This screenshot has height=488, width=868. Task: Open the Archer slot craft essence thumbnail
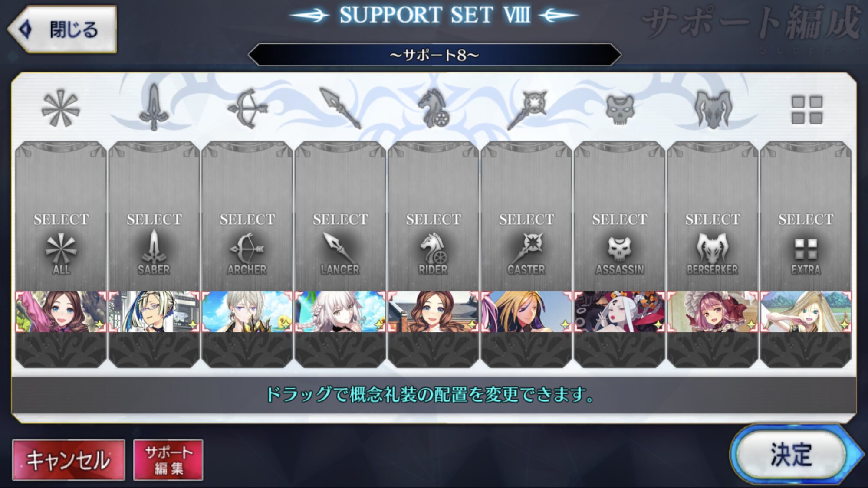247,312
